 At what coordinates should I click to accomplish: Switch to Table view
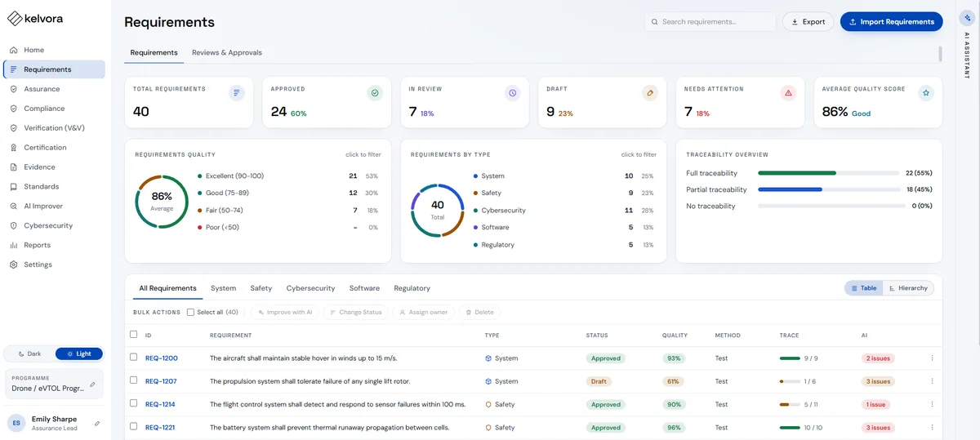(864, 288)
